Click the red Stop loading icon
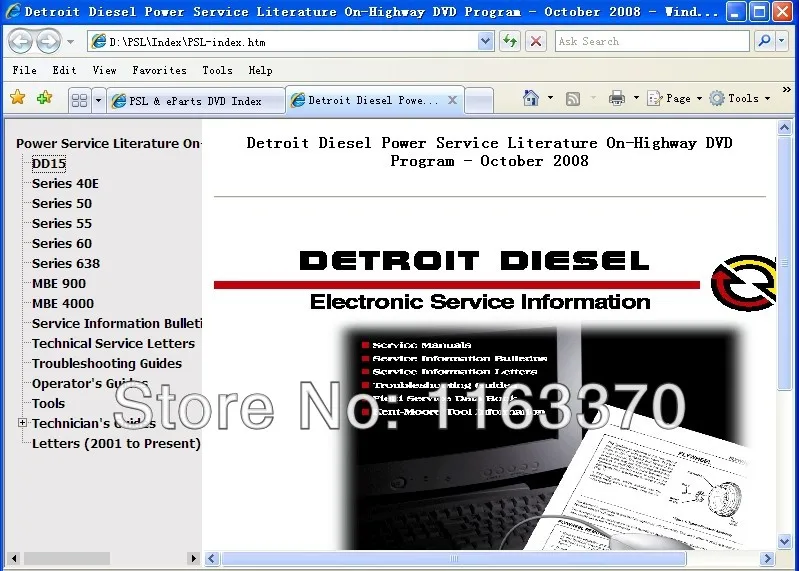This screenshot has width=799, height=571. coord(536,41)
